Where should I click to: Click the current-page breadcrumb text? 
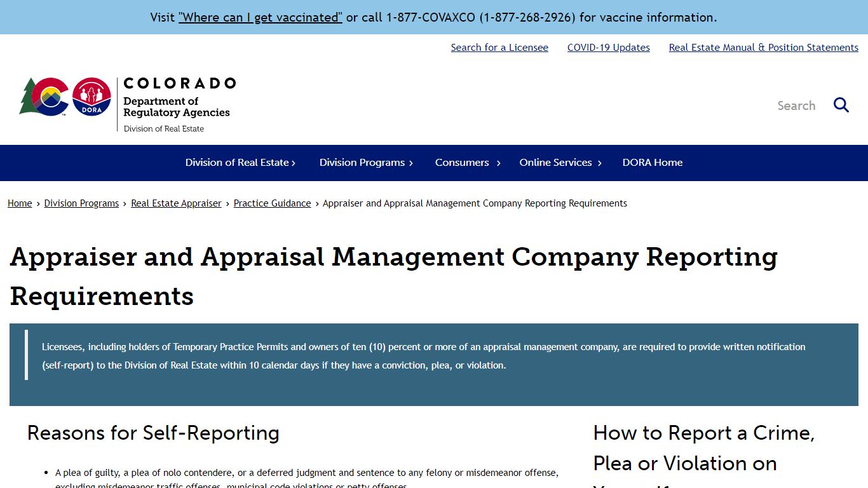coord(475,203)
